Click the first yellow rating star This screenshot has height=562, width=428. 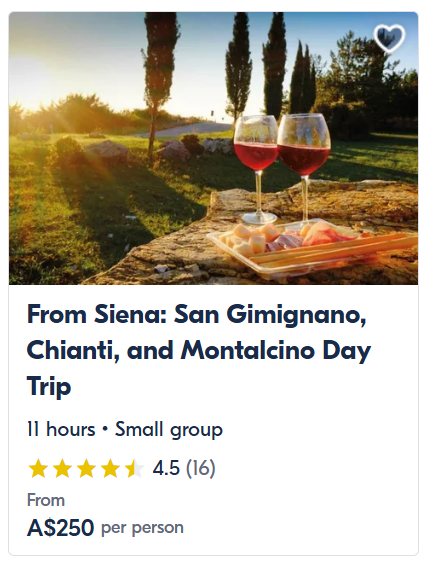coord(38,468)
